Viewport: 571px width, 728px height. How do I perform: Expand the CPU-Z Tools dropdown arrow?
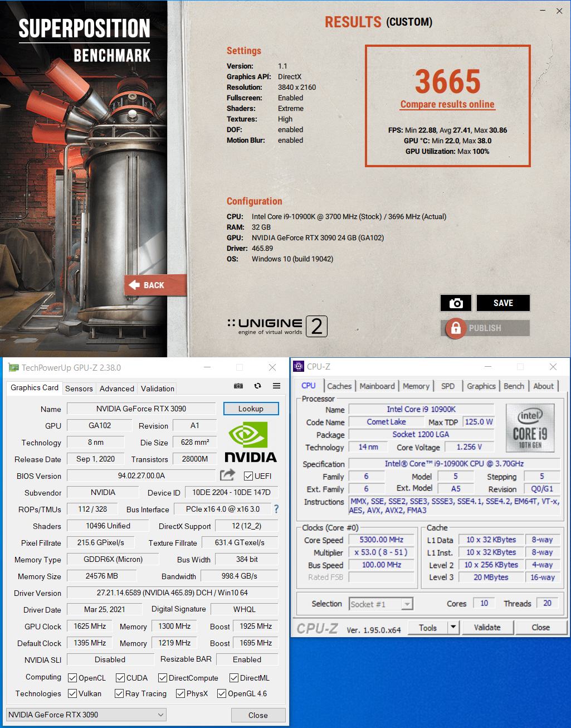click(x=453, y=627)
